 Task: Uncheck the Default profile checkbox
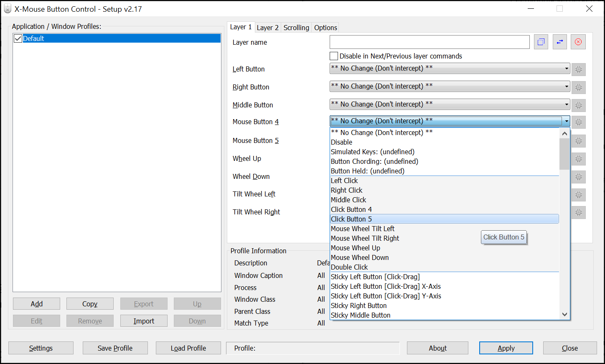click(18, 38)
